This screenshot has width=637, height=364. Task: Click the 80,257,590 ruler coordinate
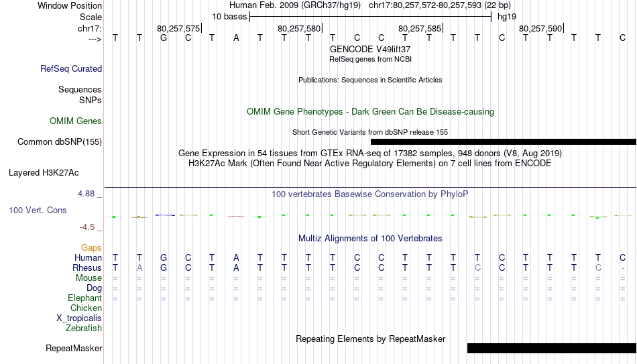click(x=540, y=28)
